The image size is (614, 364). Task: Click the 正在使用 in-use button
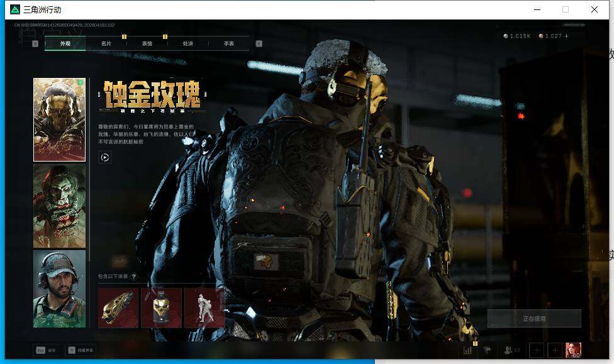click(x=534, y=319)
